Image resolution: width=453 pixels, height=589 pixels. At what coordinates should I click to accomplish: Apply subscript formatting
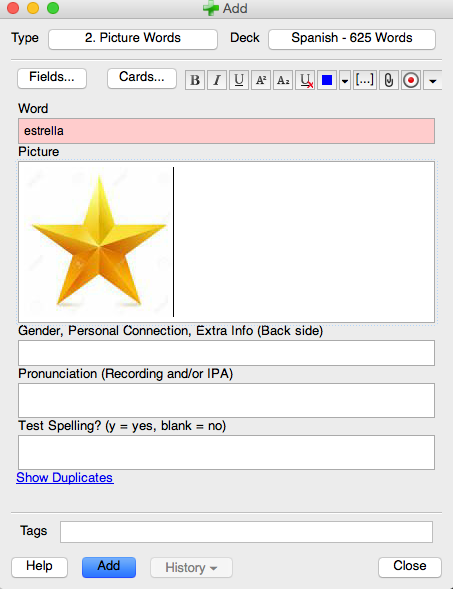(x=283, y=80)
